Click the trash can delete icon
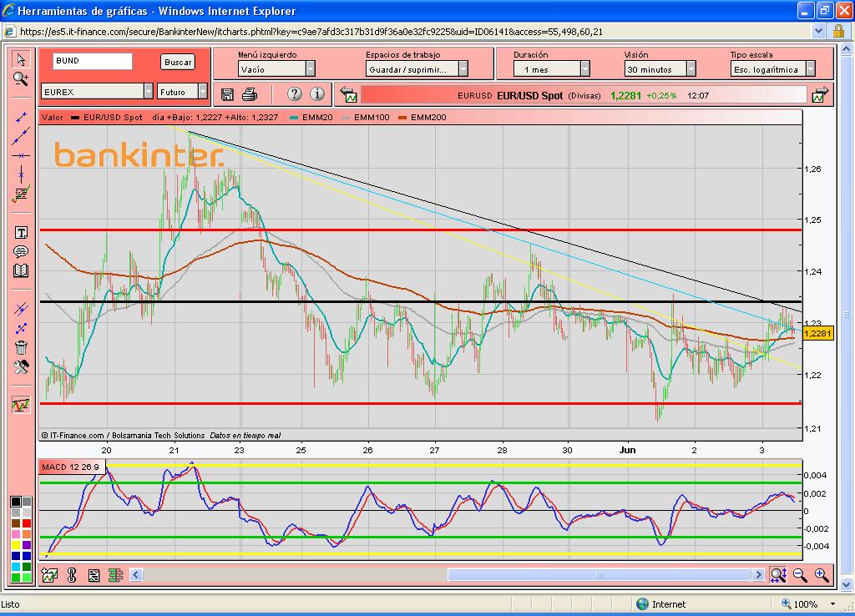 [x=21, y=347]
